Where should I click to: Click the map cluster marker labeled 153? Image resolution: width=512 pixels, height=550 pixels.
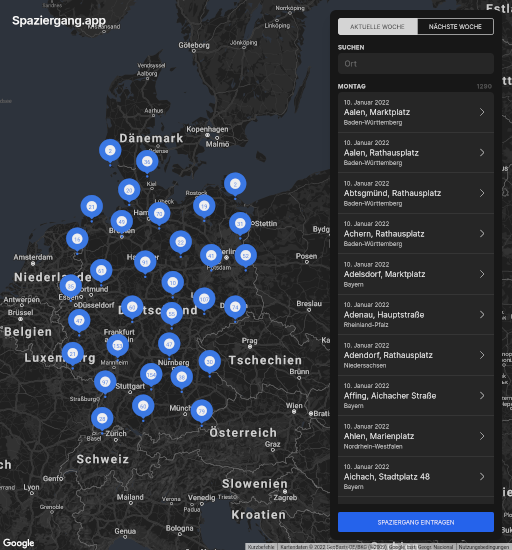click(117, 346)
